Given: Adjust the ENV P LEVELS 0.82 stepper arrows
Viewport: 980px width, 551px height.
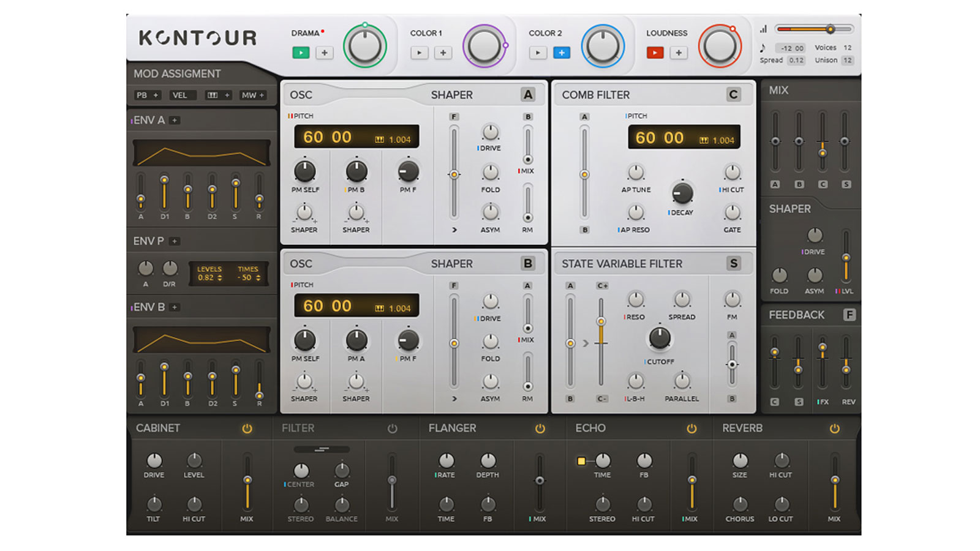Looking at the screenshot, I should [220, 278].
